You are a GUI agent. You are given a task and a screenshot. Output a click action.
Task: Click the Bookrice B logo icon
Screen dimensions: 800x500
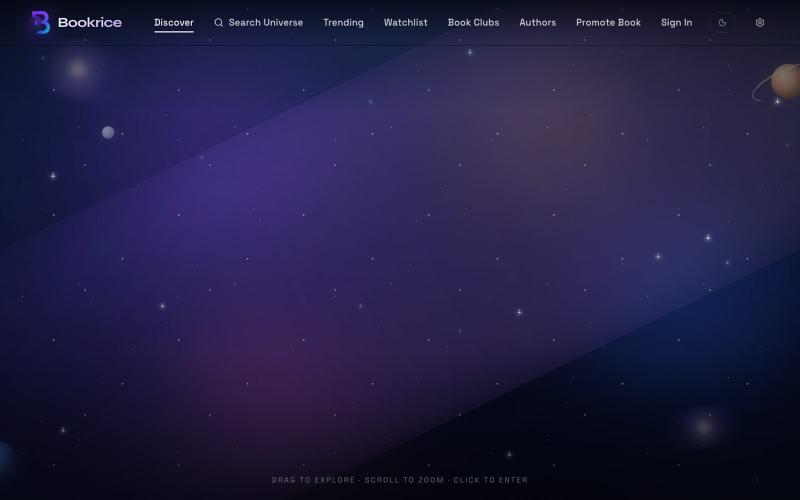tap(41, 22)
